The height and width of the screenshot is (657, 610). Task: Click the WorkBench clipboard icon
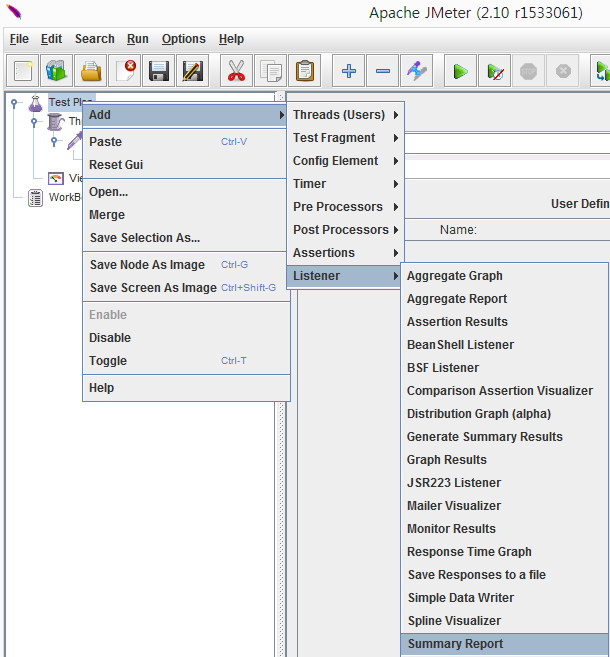pyautogui.click(x=35, y=198)
